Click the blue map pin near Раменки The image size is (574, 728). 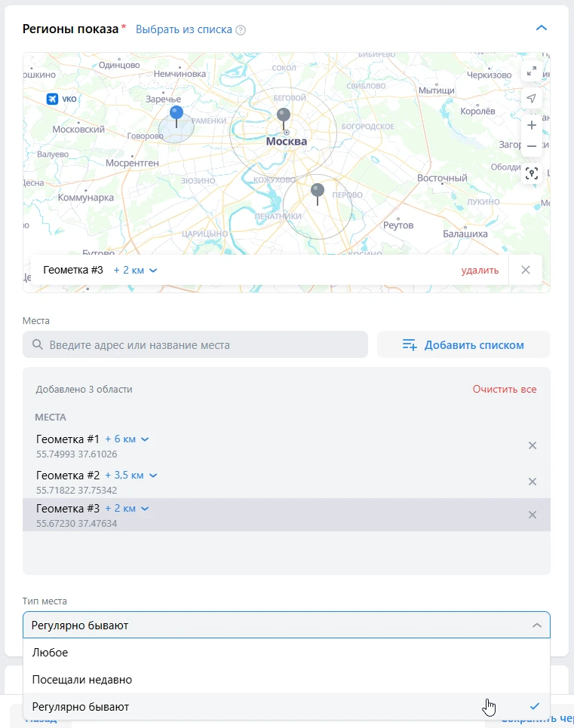pyautogui.click(x=176, y=115)
